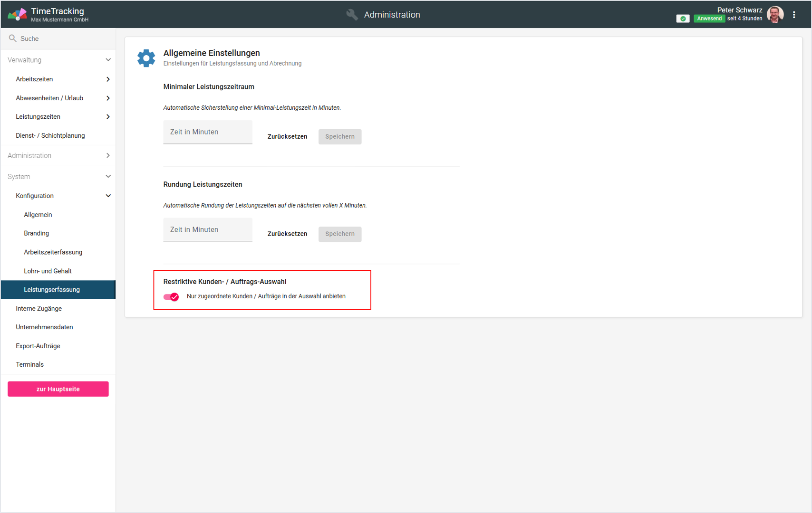Click the green checkmark status icon
The height and width of the screenshot is (513, 812).
point(683,19)
